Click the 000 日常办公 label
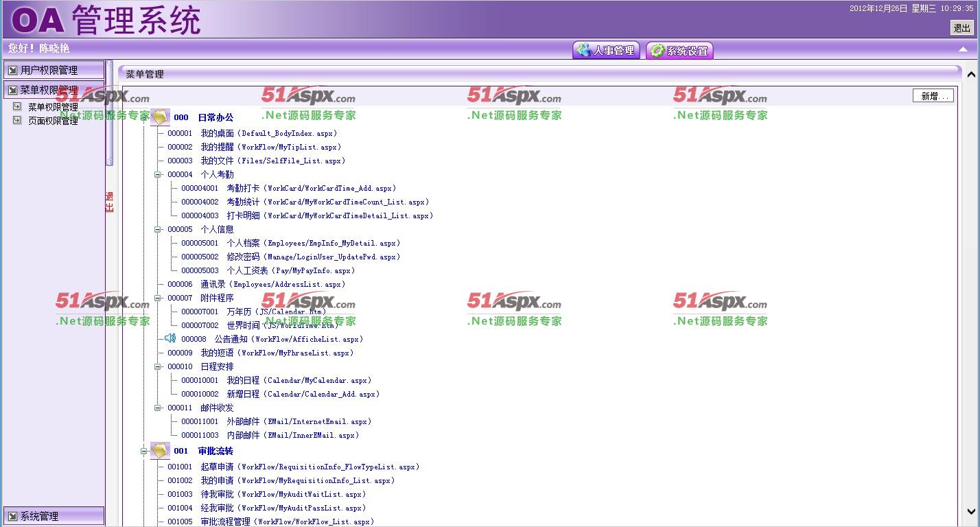The image size is (980, 527). pos(203,117)
